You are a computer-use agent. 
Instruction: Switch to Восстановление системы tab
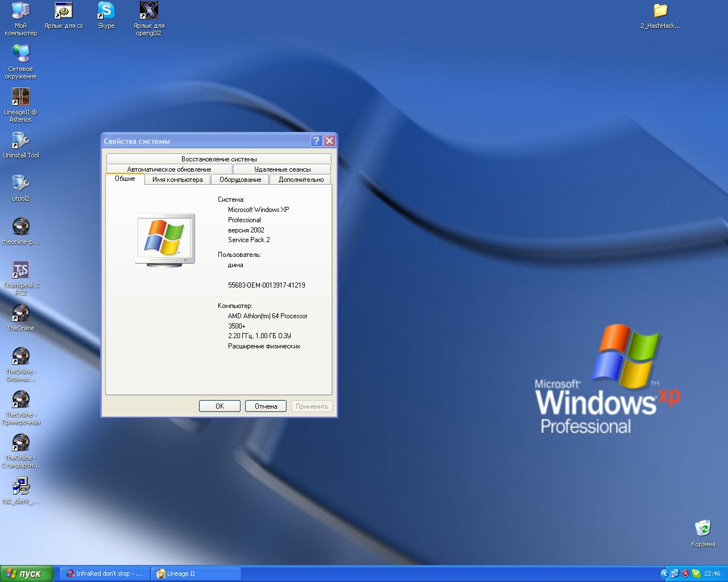(219, 159)
